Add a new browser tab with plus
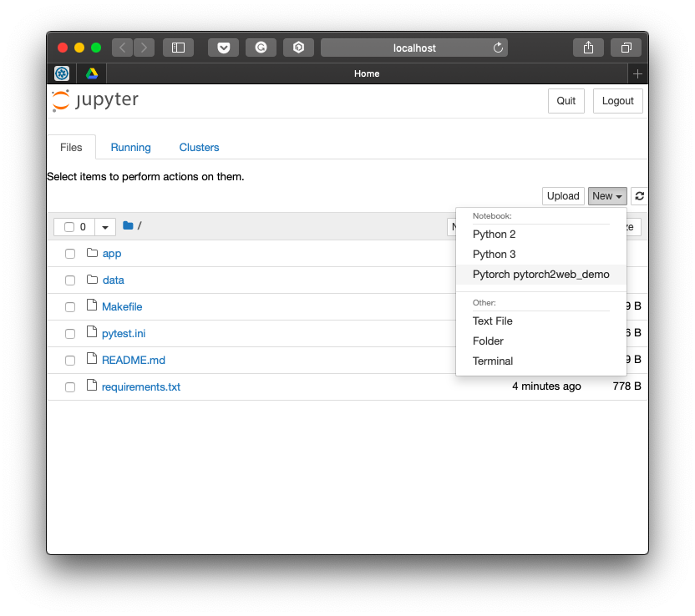The width and height of the screenshot is (695, 616). [x=638, y=74]
